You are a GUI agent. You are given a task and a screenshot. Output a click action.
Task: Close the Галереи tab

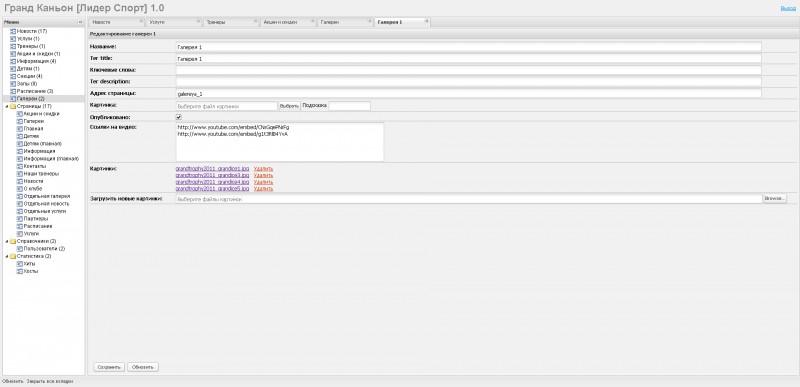tap(370, 21)
